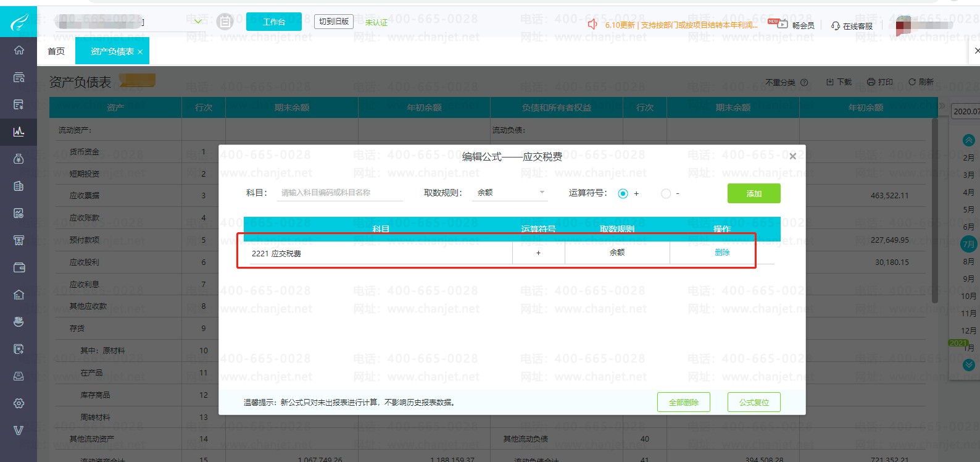Screen dimensions: 980x462
Task: Open 在线客服 headset support icon
Action: pos(836,25)
